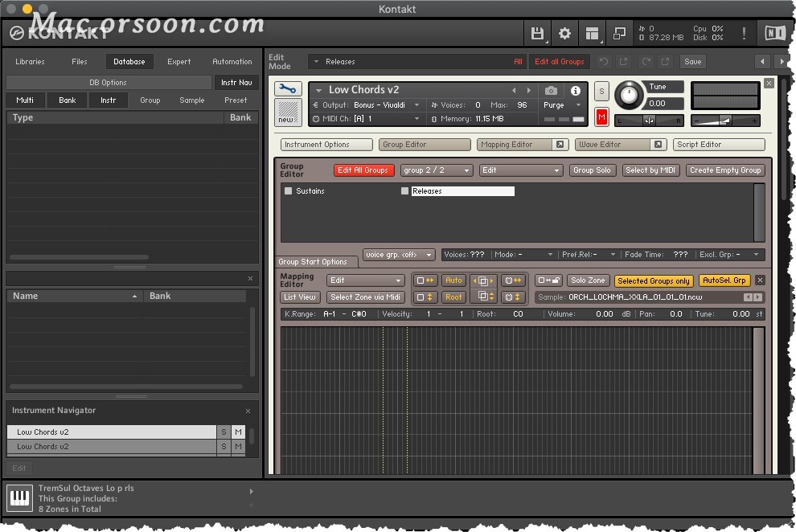Click the exclamation warning icon
The width and height of the screenshot is (796, 532).
click(744, 34)
